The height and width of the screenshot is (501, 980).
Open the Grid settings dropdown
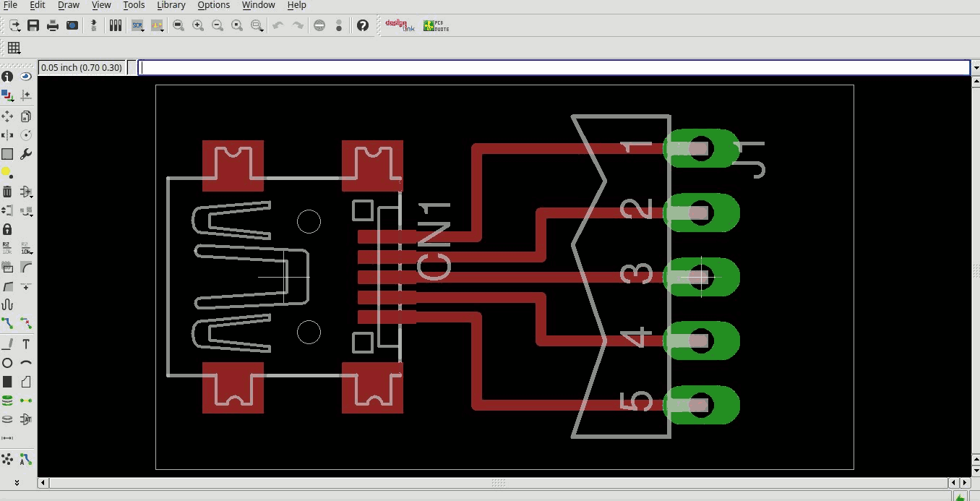coord(14,48)
